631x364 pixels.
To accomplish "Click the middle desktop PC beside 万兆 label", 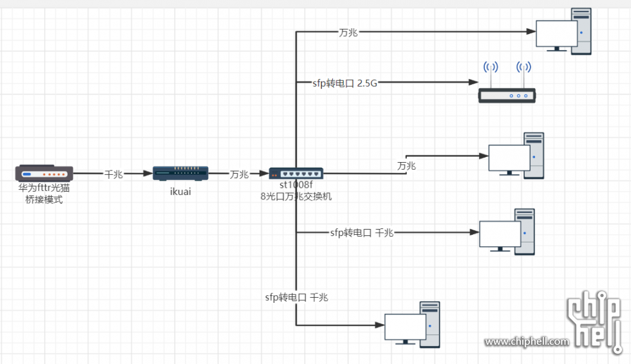I will (516, 156).
